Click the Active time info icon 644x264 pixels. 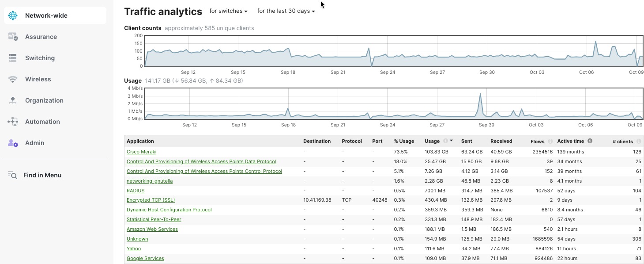click(x=590, y=141)
